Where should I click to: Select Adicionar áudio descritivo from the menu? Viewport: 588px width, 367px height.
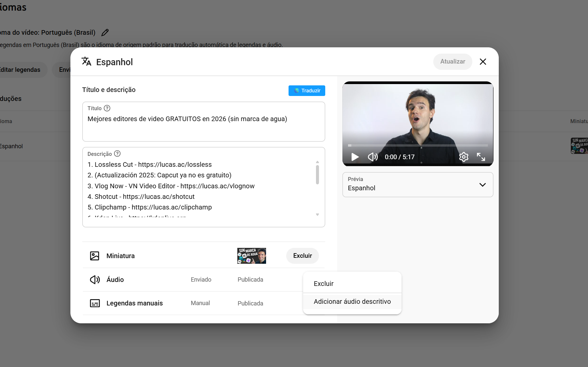tap(352, 301)
